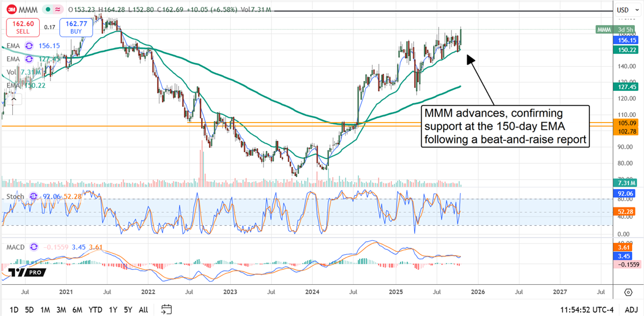Click the purple refresh icon beside EMA 127.45

(28, 59)
